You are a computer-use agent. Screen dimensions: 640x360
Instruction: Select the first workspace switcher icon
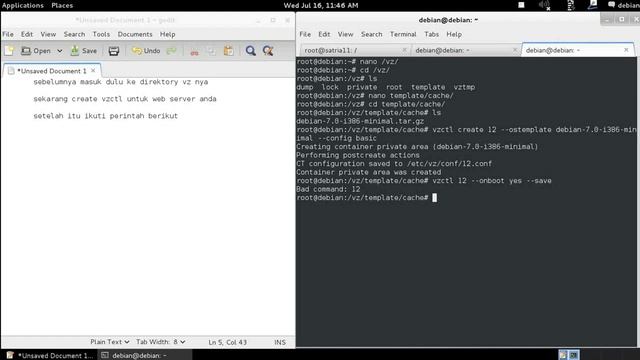563,355
